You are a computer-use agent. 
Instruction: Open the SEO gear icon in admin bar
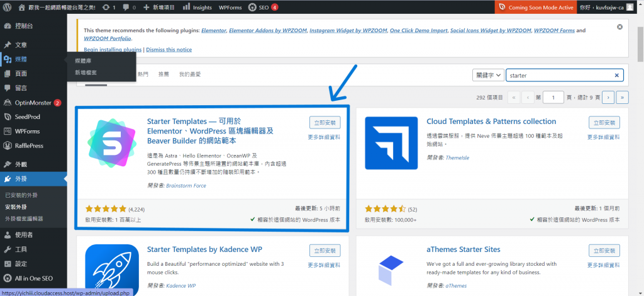tap(252, 8)
